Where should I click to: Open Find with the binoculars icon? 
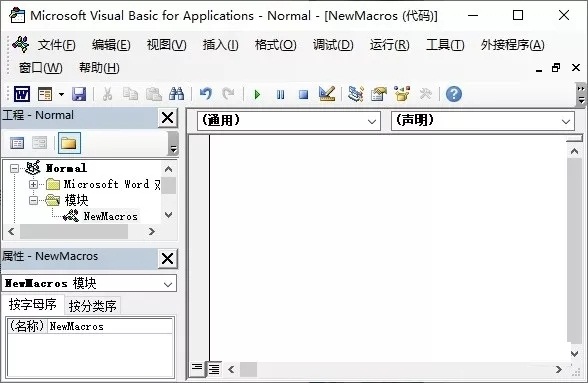click(176, 94)
